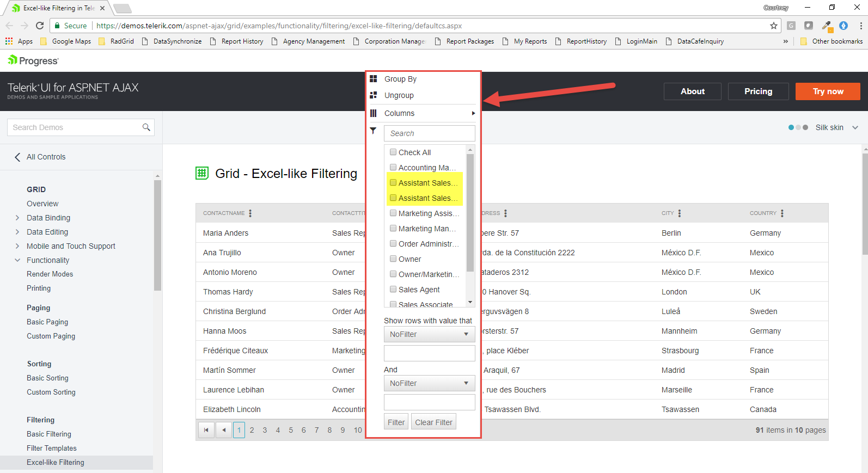Open the Other bookmarks folder
Image resolution: width=868 pixels, height=473 pixels.
pos(832,41)
